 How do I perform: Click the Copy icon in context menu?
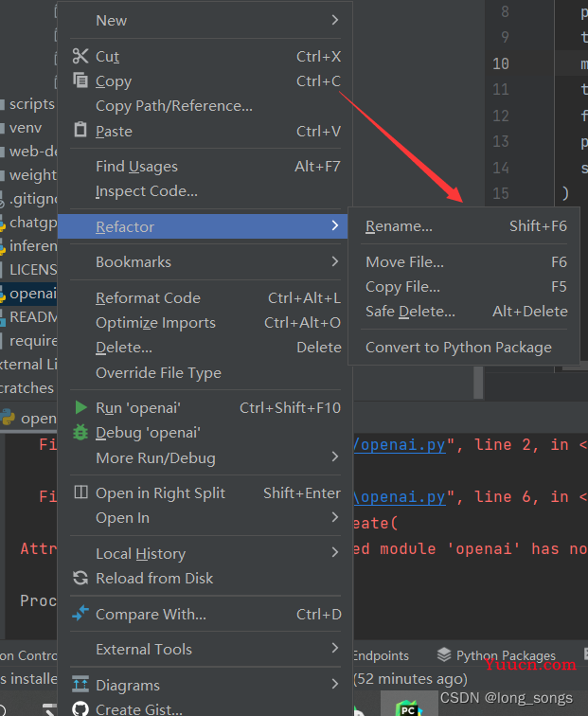coord(80,81)
